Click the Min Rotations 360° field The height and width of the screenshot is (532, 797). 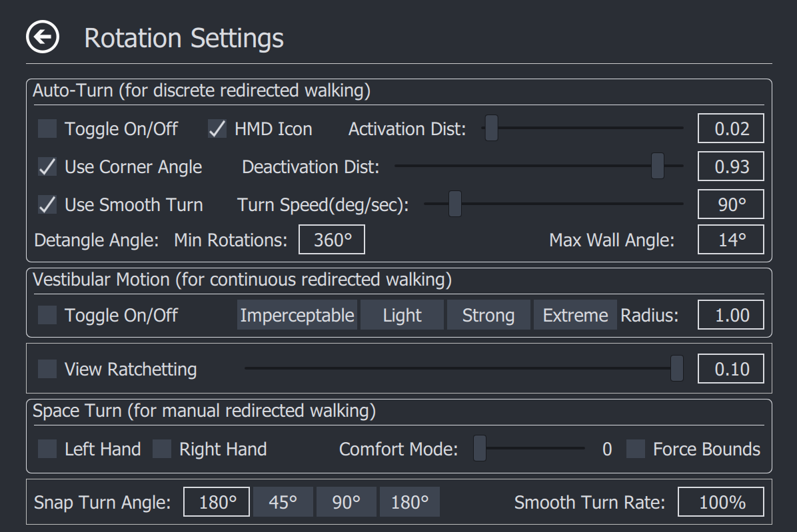point(332,240)
